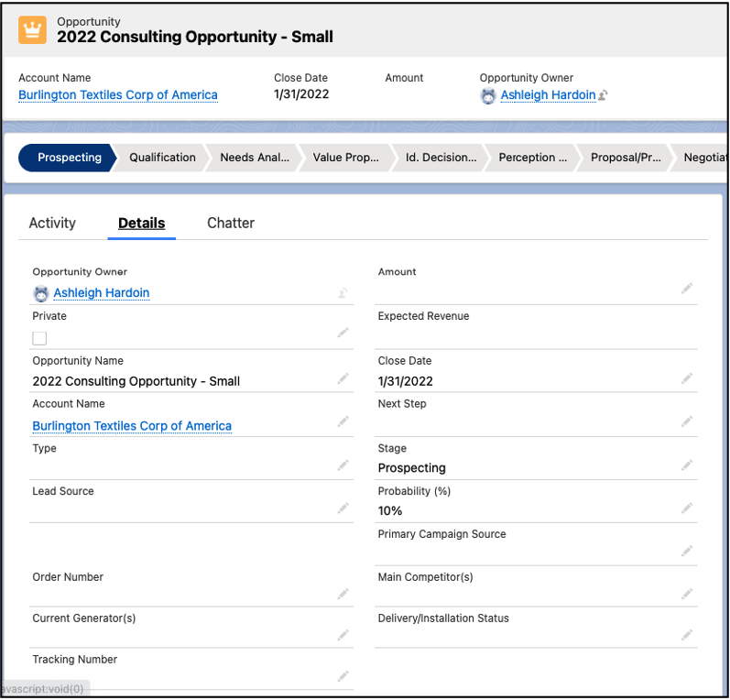The width and height of the screenshot is (730, 700).
Task: Edit the Stage picklist field
Action: (687, 465)
